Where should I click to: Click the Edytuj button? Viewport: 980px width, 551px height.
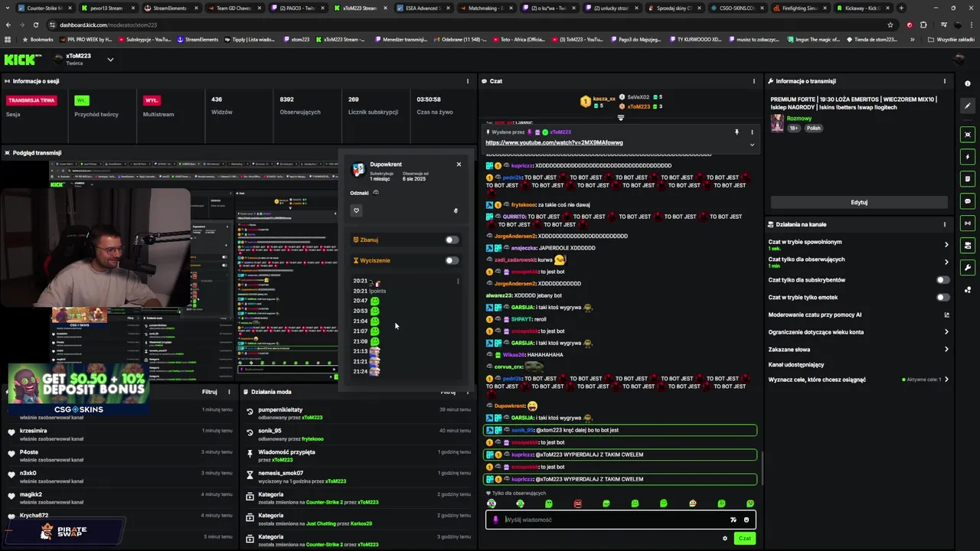point(859,202)
